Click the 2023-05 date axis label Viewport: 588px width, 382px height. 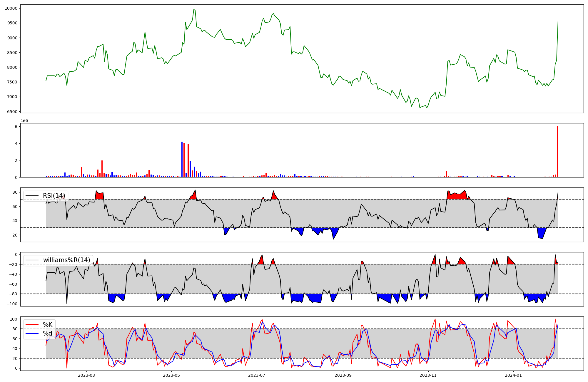click(x=171, y=375)
